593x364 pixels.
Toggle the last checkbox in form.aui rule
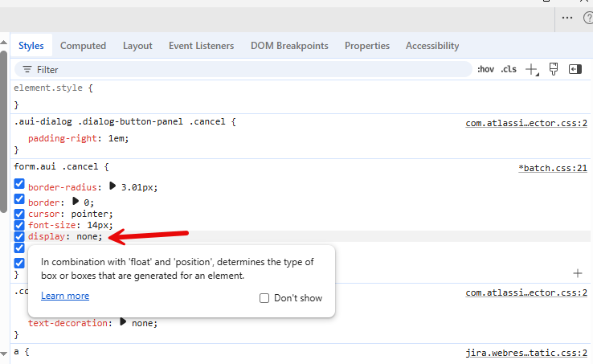click(x=19, y=263)
